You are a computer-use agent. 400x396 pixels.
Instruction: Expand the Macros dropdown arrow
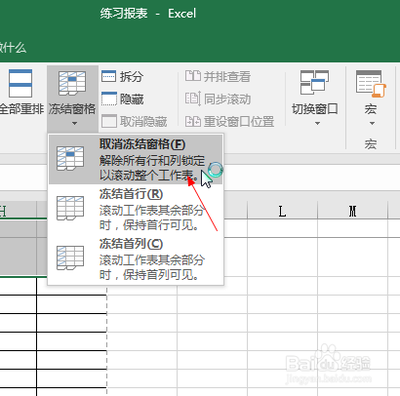coord(372,123)
